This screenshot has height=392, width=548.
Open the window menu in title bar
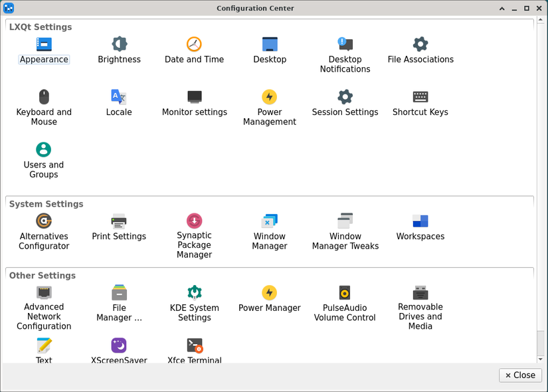tap(9, 8)
